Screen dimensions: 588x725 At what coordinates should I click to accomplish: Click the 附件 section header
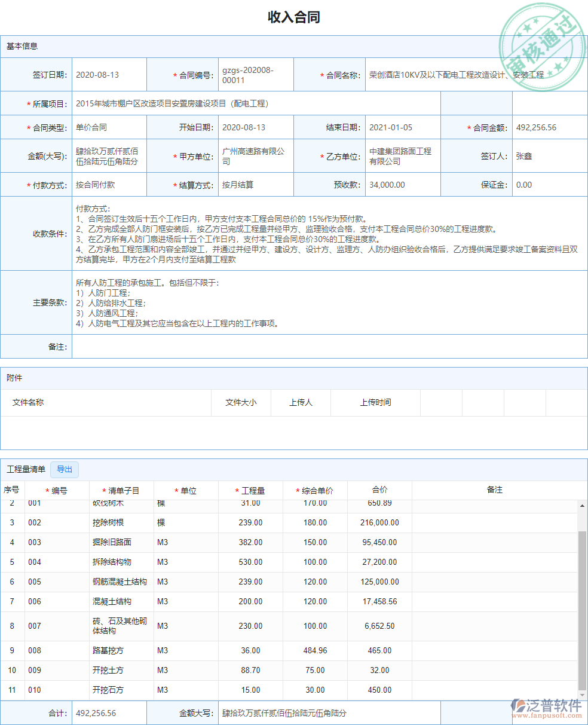15,378
